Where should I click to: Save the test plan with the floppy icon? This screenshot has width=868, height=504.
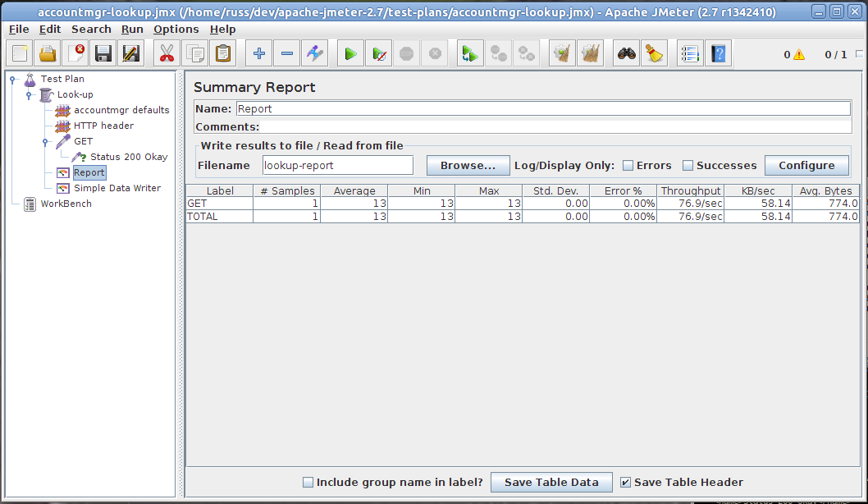103,53
